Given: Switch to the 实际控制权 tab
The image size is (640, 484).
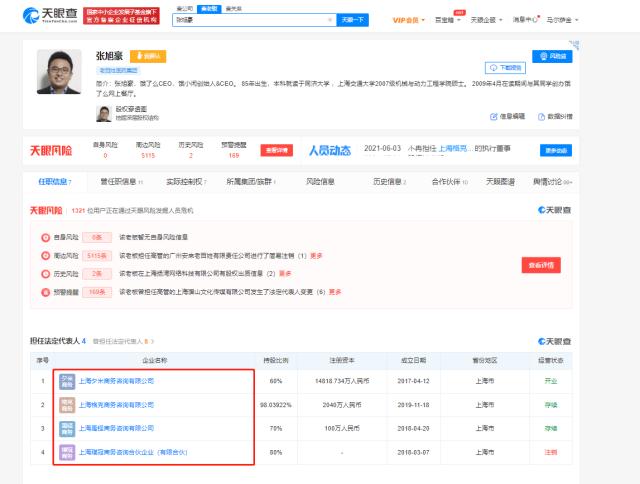Looking at the screenshot, I should (x=186, y=182).
